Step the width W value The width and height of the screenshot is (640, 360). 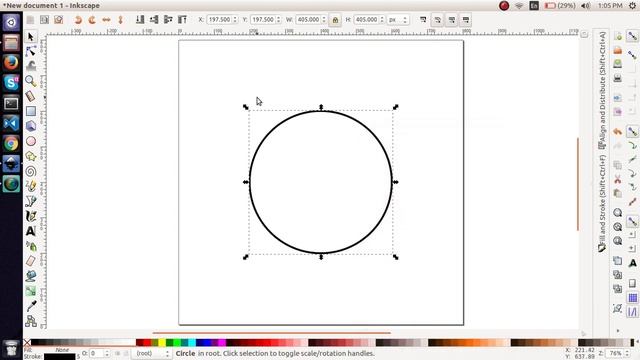324,20
